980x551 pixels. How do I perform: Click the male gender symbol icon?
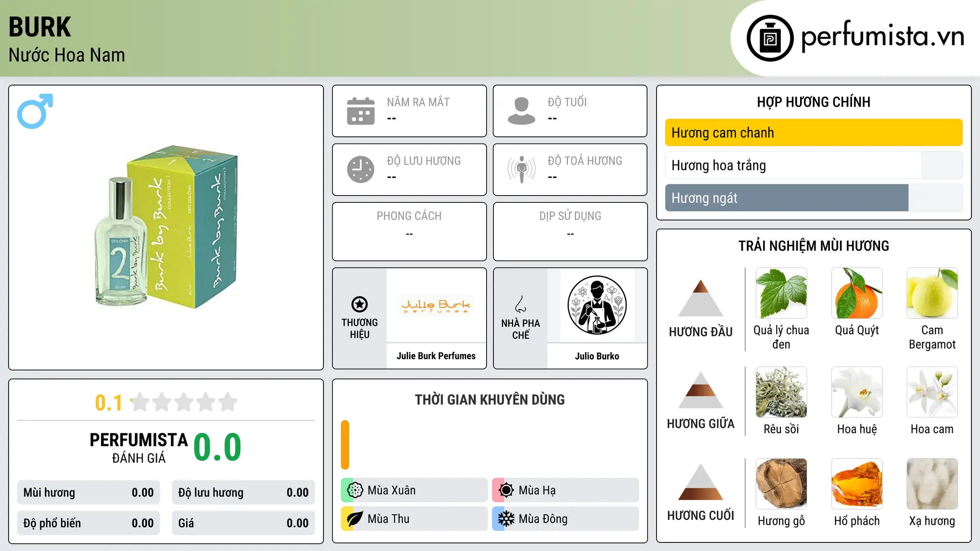click(35, 111)
